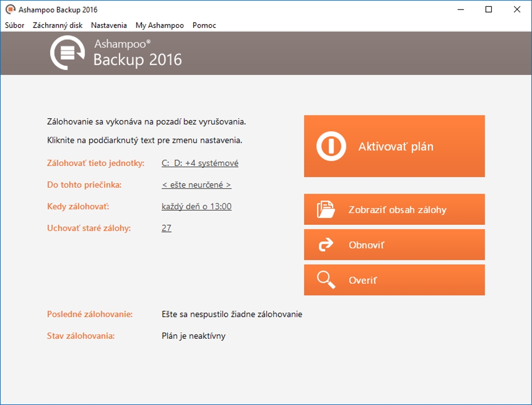Click the folder documents icon for backup contents

326,210
